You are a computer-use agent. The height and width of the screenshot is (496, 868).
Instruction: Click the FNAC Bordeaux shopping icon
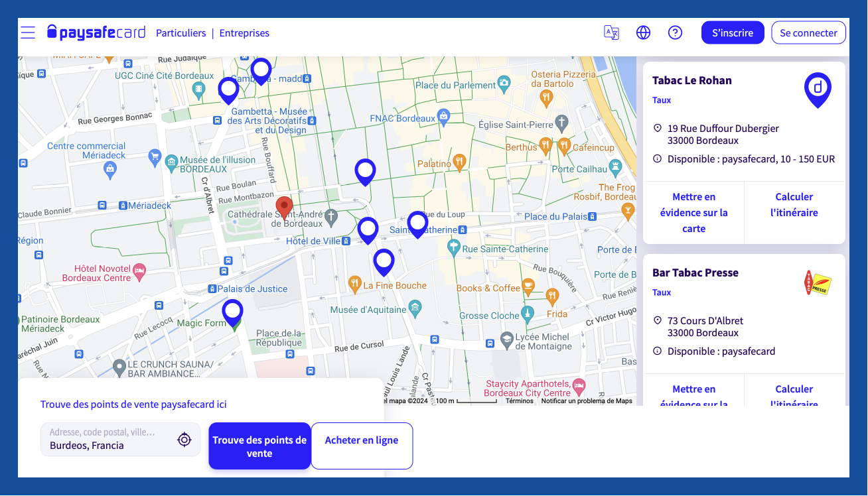point(444,117)
